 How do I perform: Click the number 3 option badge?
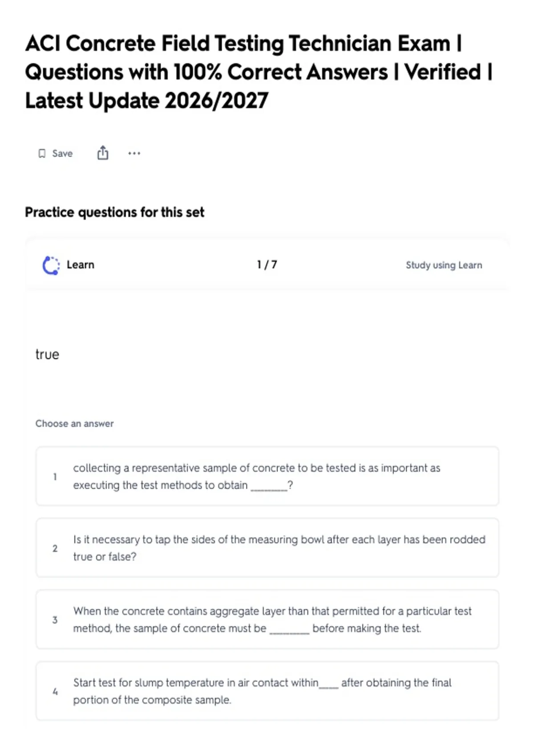click(x=55, y=620)
